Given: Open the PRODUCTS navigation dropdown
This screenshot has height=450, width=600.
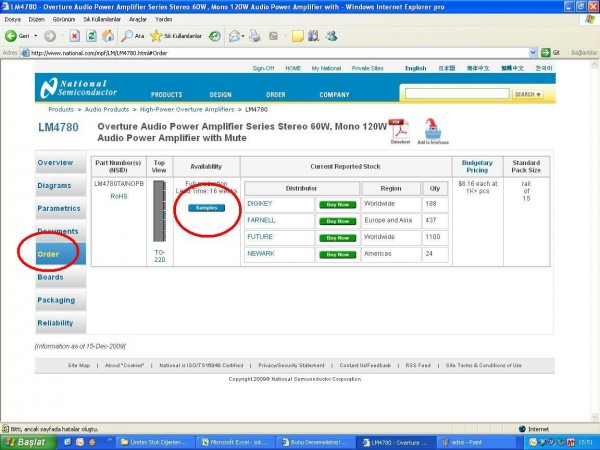Looking at the screenshot, I should tap(166, 95).
